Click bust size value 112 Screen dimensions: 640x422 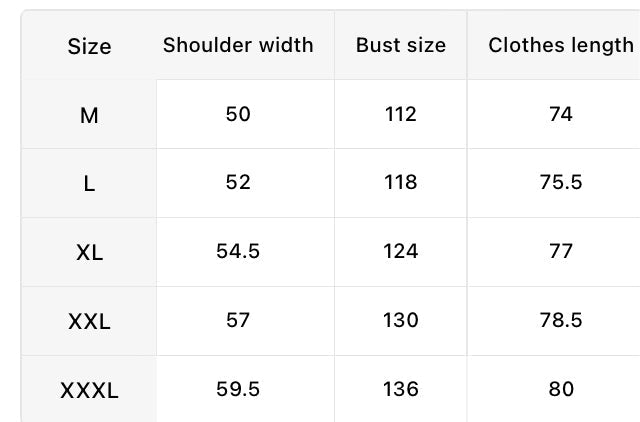coord(401,114)
